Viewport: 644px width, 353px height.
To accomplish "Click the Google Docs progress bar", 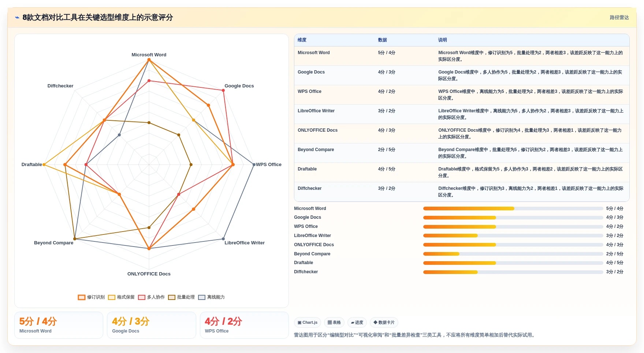I will [513, 218].
